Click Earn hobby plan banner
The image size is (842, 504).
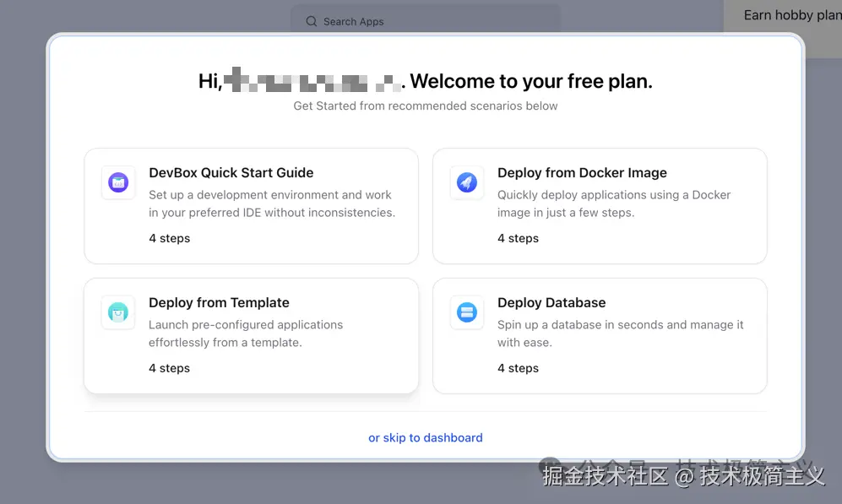783,29
